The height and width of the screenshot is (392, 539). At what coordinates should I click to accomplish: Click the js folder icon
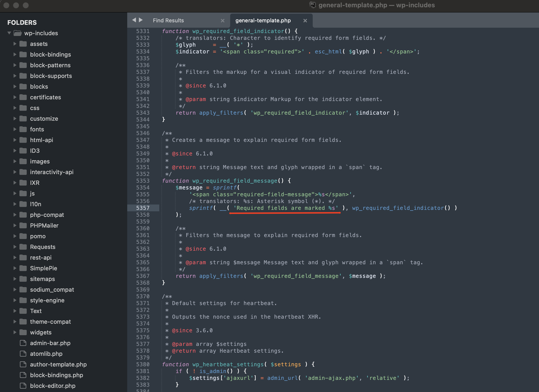[x=23, y=193]
